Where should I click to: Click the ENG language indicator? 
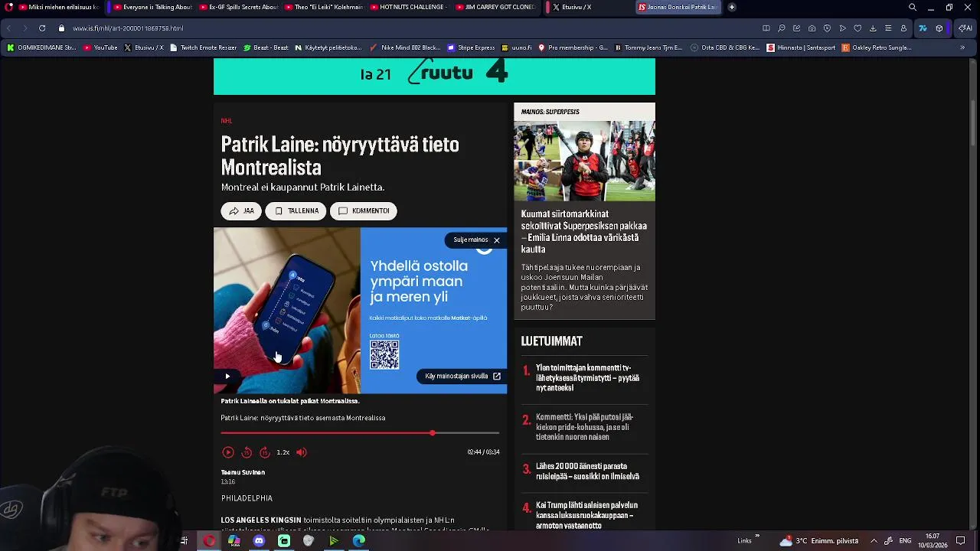tap(904, 541)
